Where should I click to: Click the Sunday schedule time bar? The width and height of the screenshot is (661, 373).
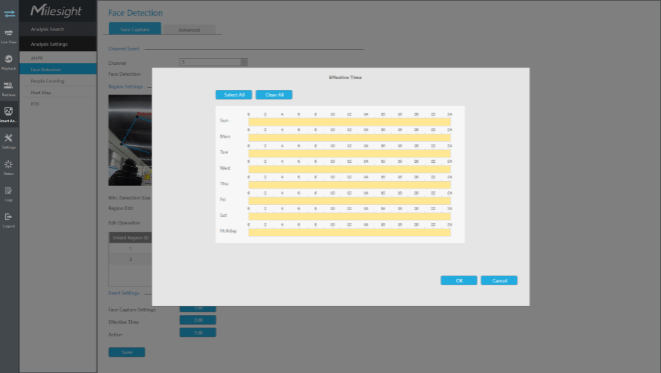(349, 122)
